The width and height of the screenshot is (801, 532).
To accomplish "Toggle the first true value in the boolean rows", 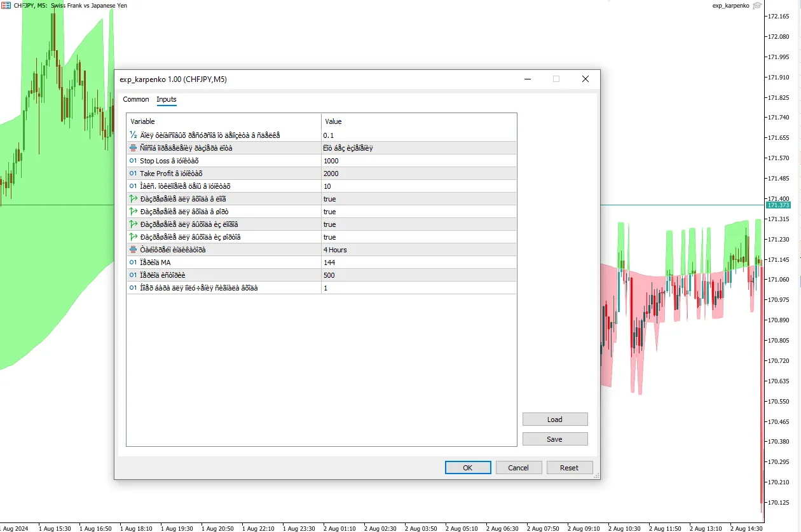I will coord(329,199).
